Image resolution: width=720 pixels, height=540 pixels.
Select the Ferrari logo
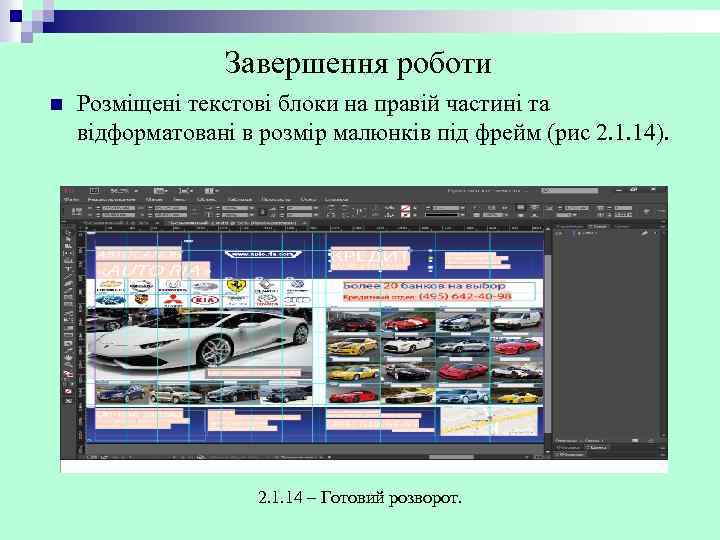pyautogui.click(x=236, y=286)
